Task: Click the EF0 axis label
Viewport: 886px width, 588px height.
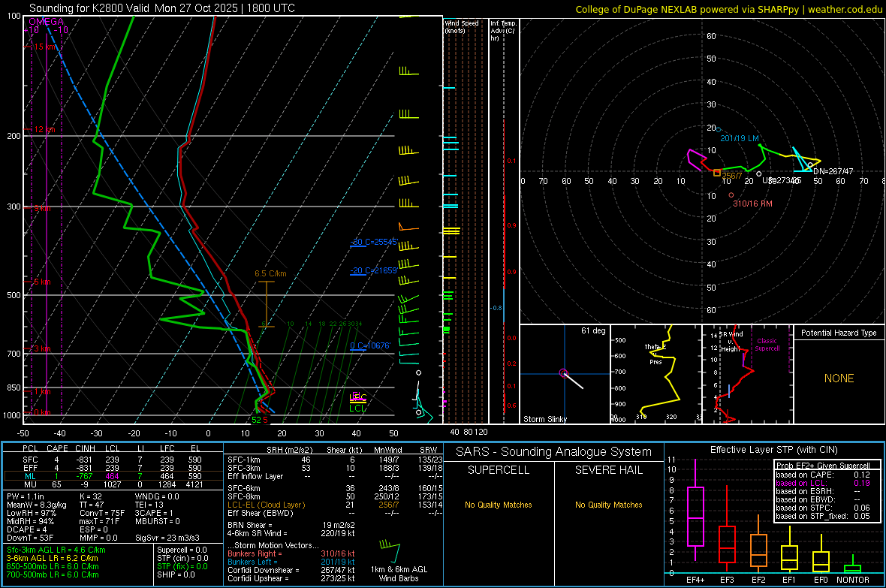Action: tap(821, 580)
